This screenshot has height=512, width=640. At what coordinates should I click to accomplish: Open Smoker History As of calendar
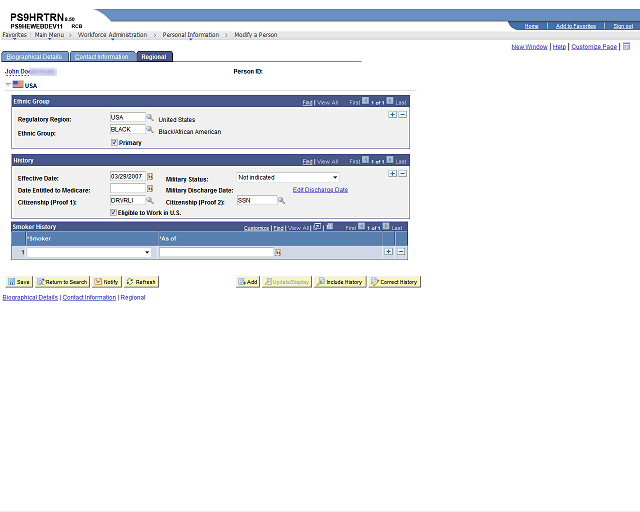coord(278,253)
